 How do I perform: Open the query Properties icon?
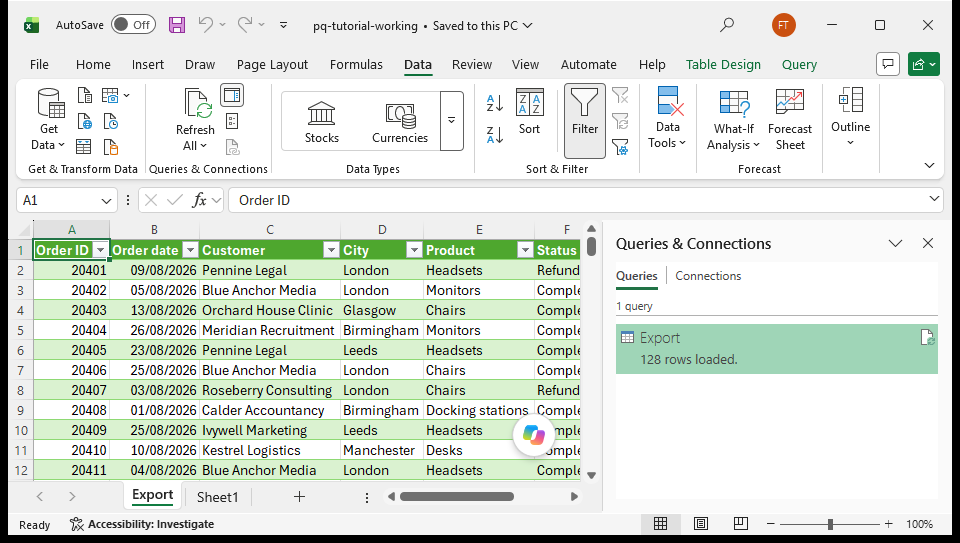[232, 121]
